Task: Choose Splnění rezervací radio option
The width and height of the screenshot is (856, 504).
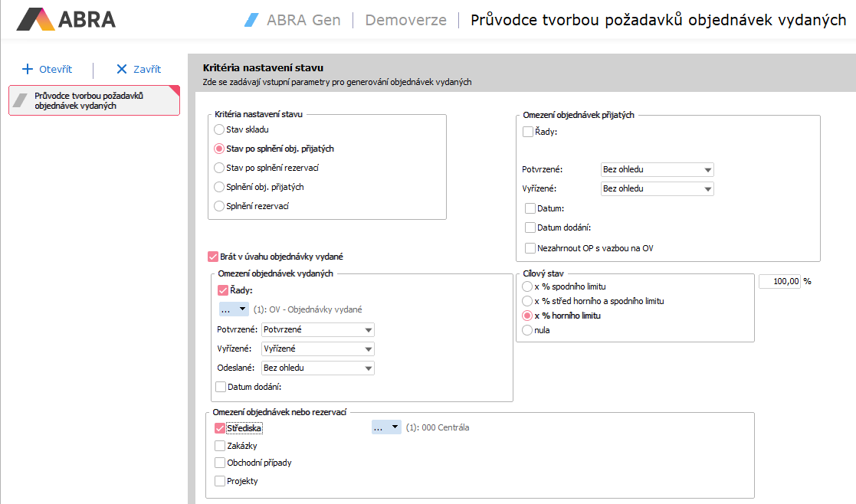Action: [220, 206]
